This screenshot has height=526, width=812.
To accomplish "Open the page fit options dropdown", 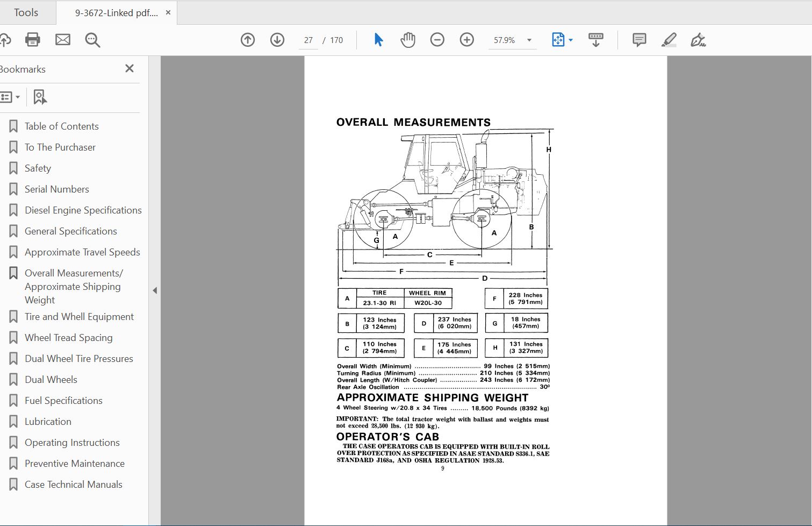I will coord(570,39).
